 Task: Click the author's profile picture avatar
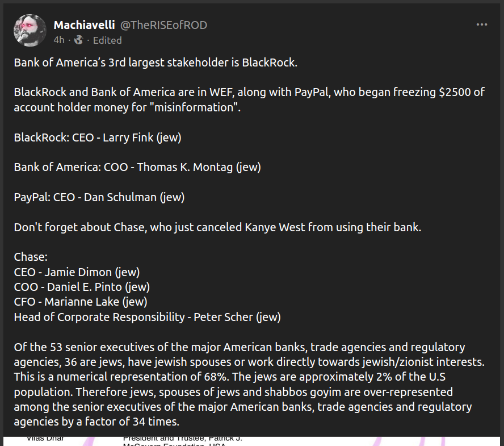(x=30, y=30)
